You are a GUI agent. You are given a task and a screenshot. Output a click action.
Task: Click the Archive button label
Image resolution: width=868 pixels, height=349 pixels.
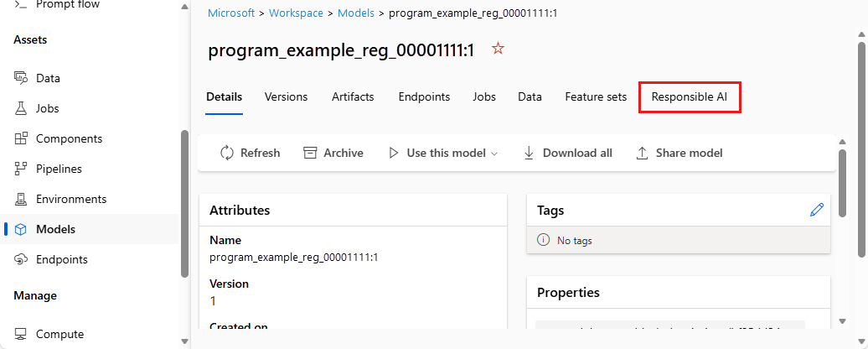point(344,153)
